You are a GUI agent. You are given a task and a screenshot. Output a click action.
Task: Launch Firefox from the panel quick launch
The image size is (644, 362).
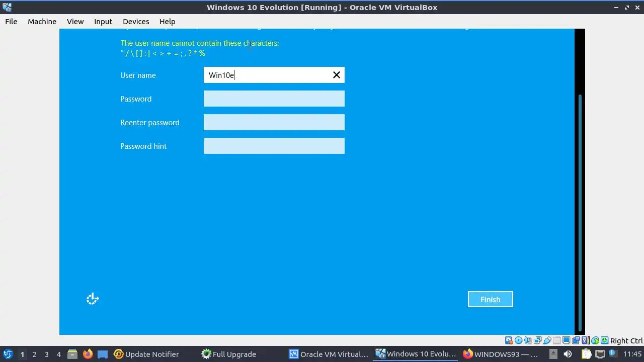[x=88, y=354]
